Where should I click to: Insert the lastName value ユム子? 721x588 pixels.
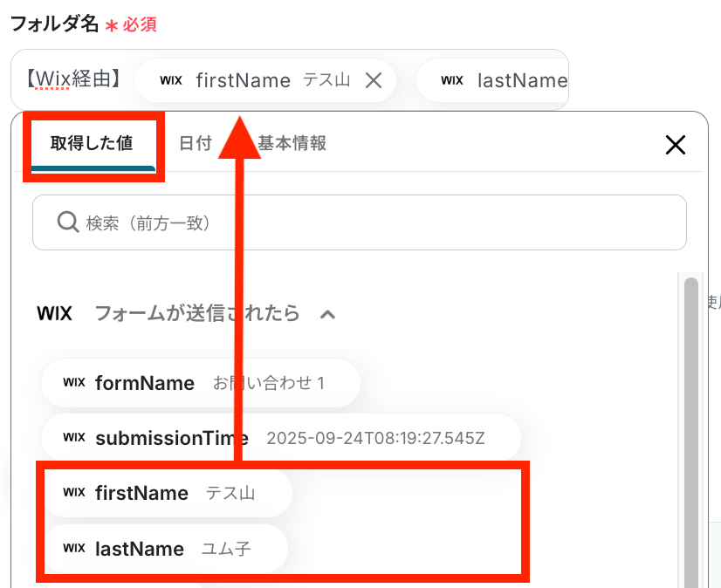tap(165, 549)
